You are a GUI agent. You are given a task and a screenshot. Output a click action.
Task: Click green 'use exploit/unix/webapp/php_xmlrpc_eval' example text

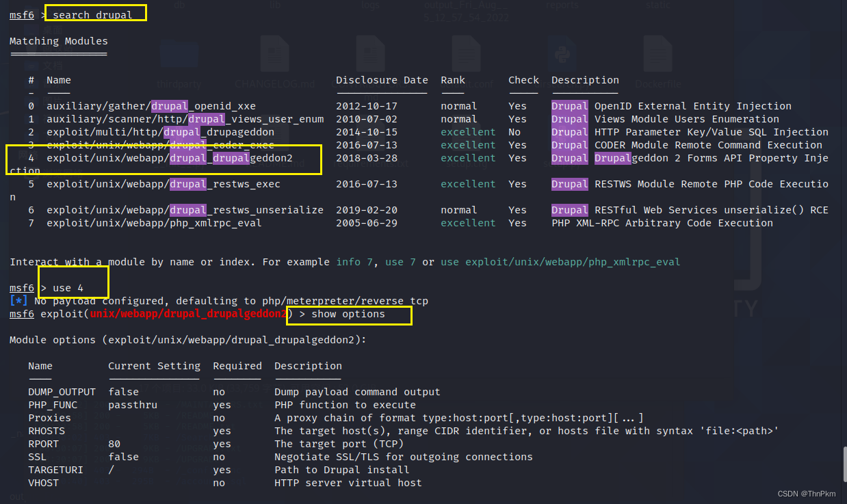click(560, 262)
